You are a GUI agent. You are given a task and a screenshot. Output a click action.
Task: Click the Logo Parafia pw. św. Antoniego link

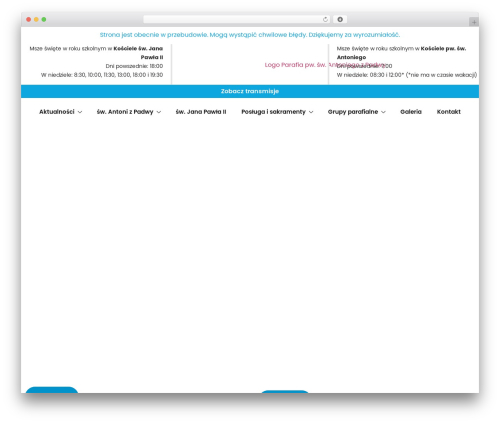pyautogui.click(x=325, y=65)
